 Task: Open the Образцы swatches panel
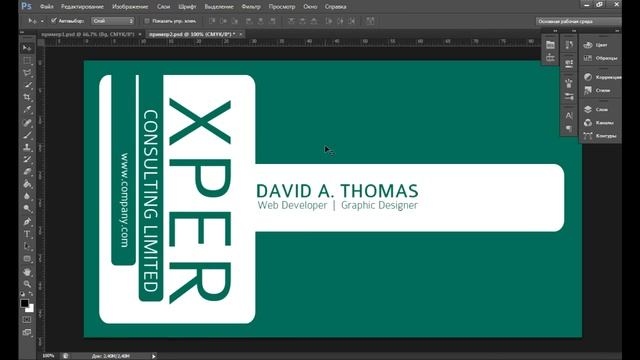600,58
